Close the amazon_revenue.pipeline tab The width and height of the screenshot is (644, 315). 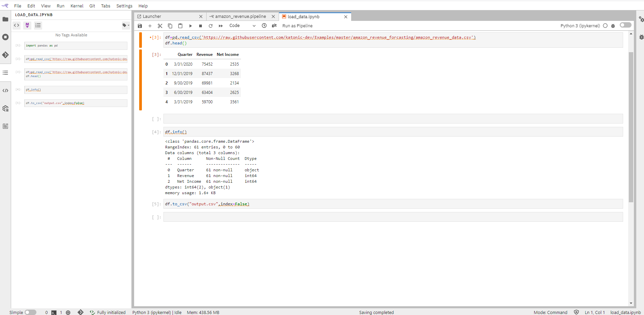pos(273,16)
